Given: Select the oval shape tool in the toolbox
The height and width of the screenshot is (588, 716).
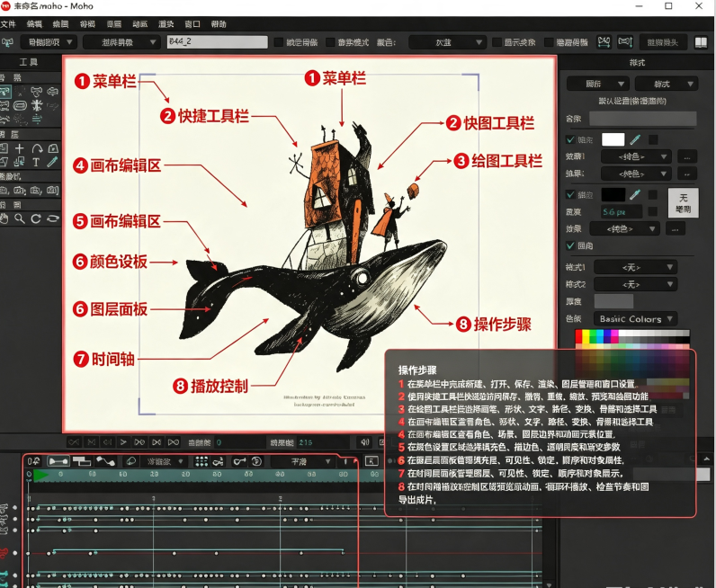Looking at the screenshot, I should coord(20,106).
